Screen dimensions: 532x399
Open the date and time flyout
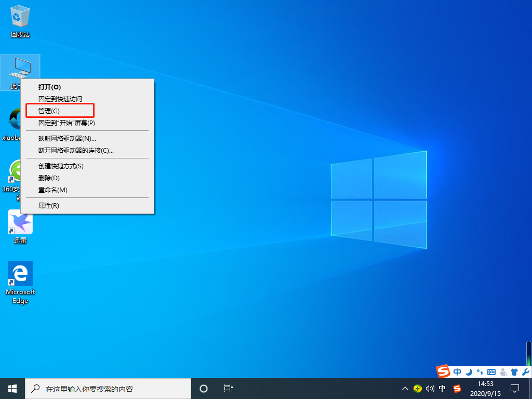[485, 388]
